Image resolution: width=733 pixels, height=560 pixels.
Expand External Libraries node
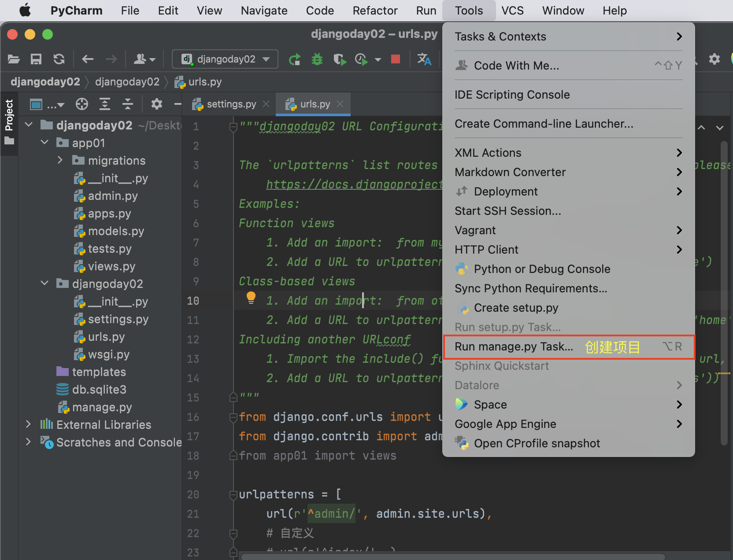tap(29, 424)
